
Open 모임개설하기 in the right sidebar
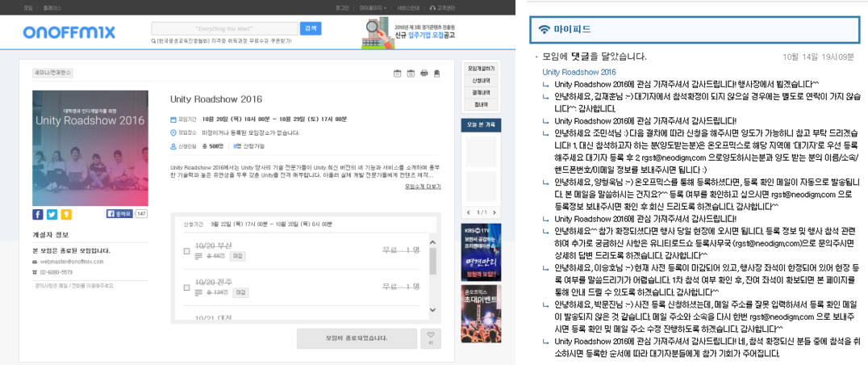tap(480, 68)
